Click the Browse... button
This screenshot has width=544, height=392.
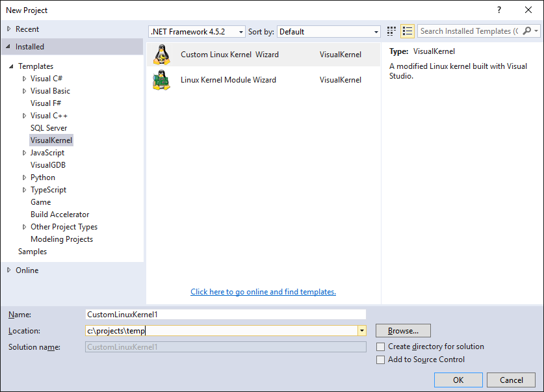coord(403,331)
